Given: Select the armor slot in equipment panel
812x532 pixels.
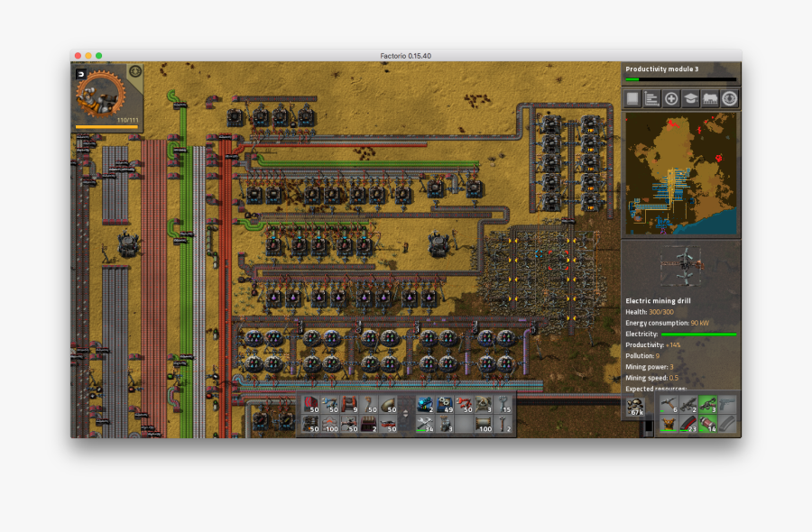Looking at the screenshot, I should 668,424.
